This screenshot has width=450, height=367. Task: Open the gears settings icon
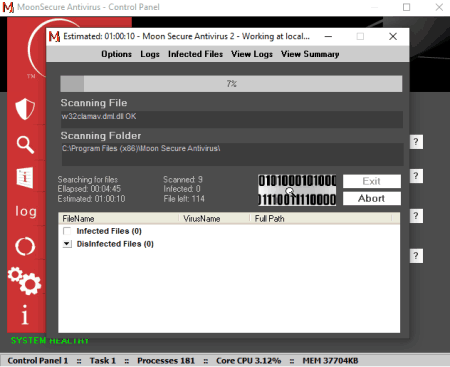coord(24,281)
